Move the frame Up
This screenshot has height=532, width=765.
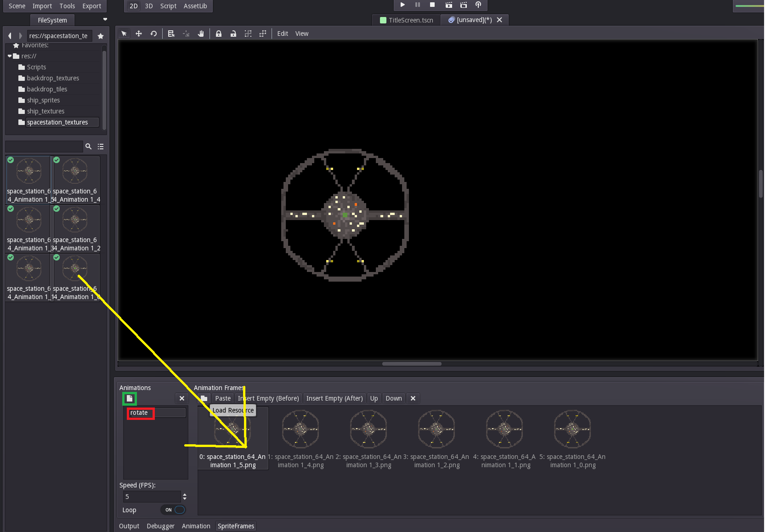374,398
